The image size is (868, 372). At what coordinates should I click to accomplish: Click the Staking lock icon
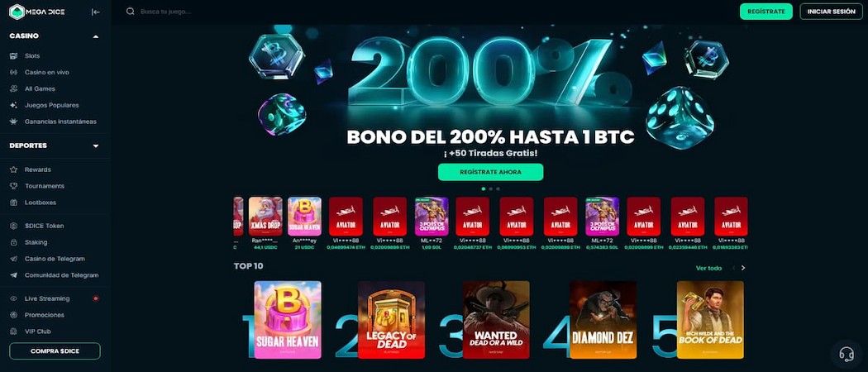(14, 242)
